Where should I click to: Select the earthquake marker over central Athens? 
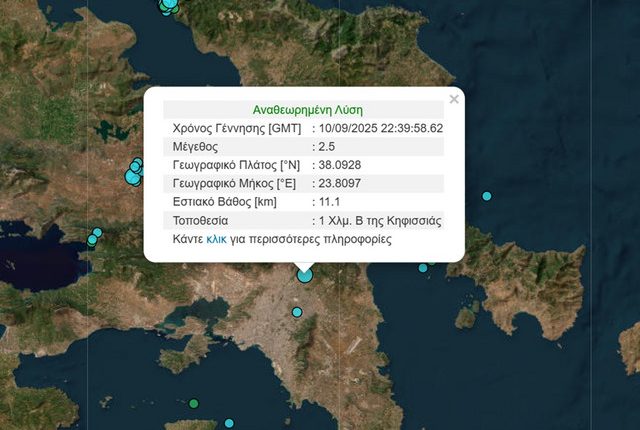[x=297, y=313]
